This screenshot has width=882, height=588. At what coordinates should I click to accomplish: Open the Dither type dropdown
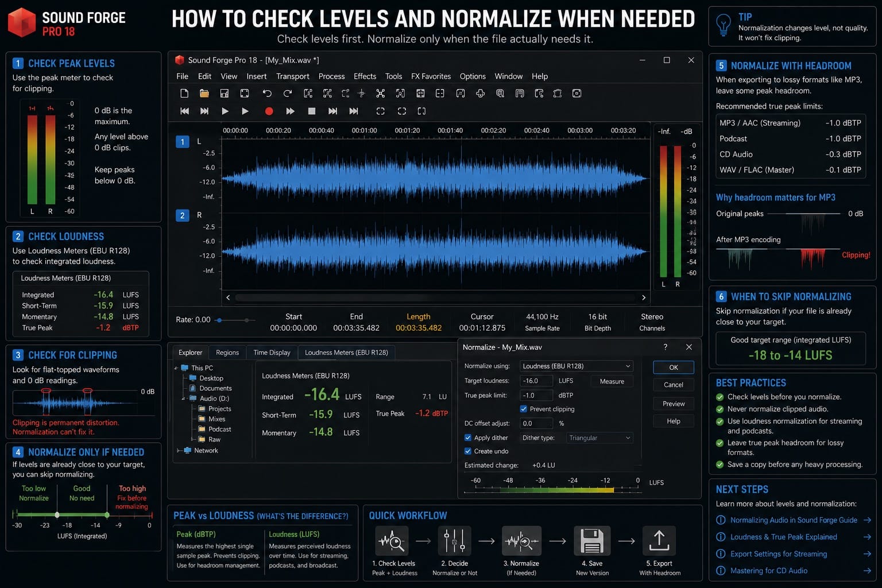[599, 438]
